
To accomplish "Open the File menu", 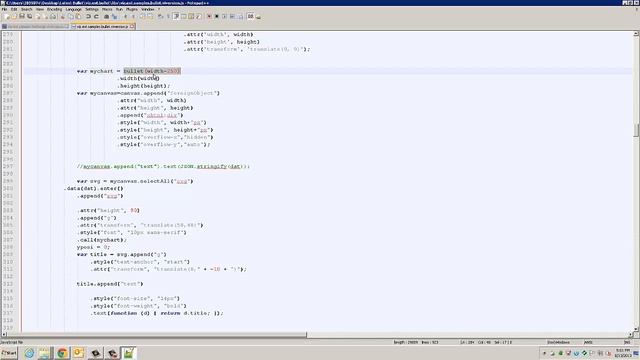I will tap(4, 9).
